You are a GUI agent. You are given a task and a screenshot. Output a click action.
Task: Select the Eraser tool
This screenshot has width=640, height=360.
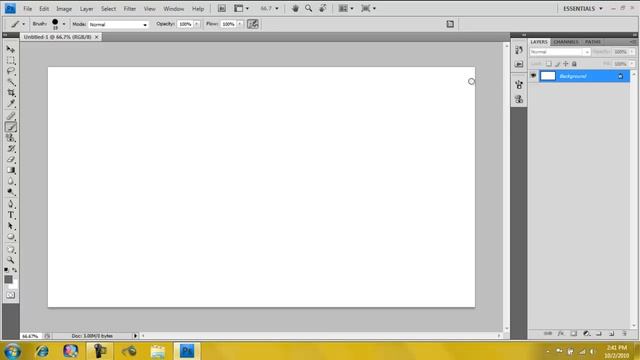click(11, 160)
